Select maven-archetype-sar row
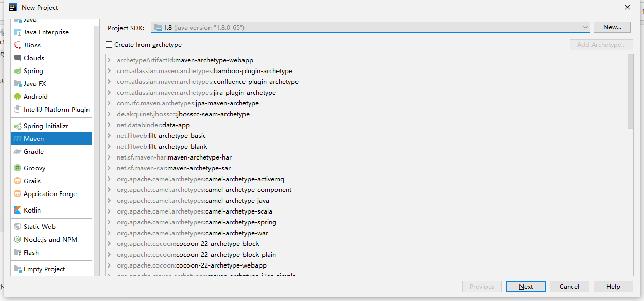This screenshot has width=644, height=301. pos(367,168)
